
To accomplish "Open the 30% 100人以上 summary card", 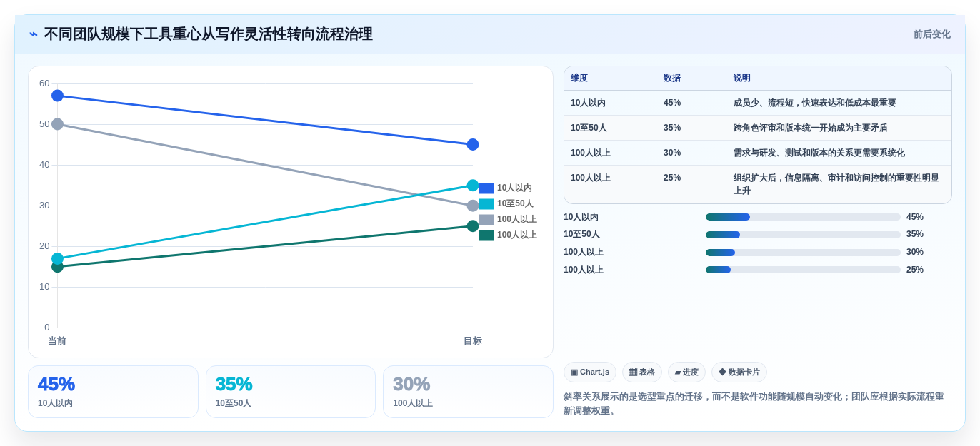I will [468, 392].
